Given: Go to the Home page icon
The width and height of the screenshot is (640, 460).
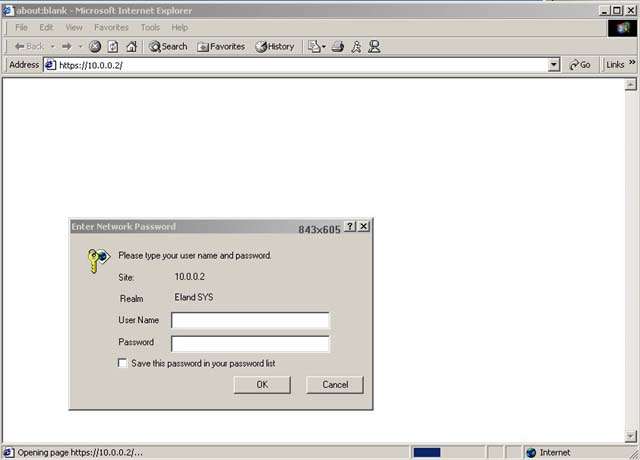Looking at the screenshot, I should tap(131, 47).
